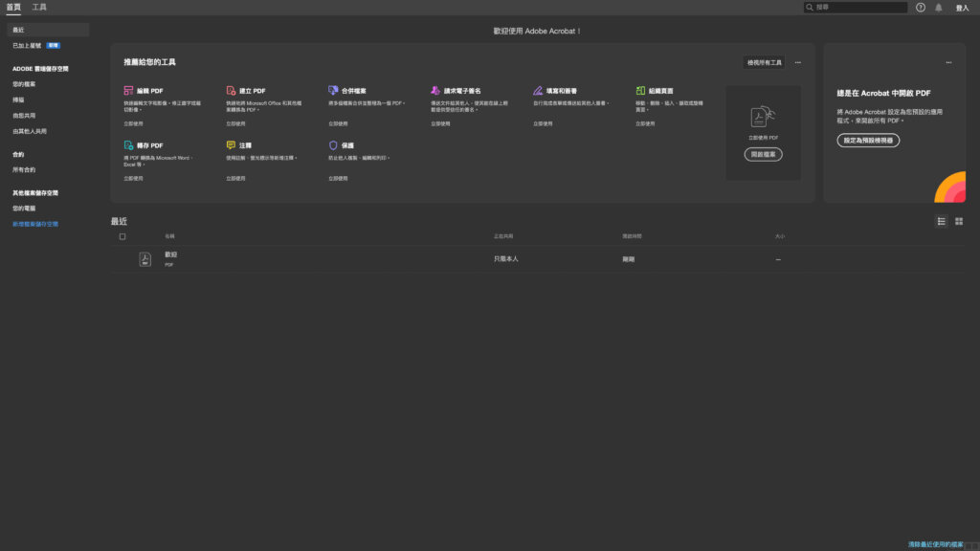Click the 編輯 PDF tool icon
Image resolution: width=980 pixels, height=551 pixels.
pos(128,91)
